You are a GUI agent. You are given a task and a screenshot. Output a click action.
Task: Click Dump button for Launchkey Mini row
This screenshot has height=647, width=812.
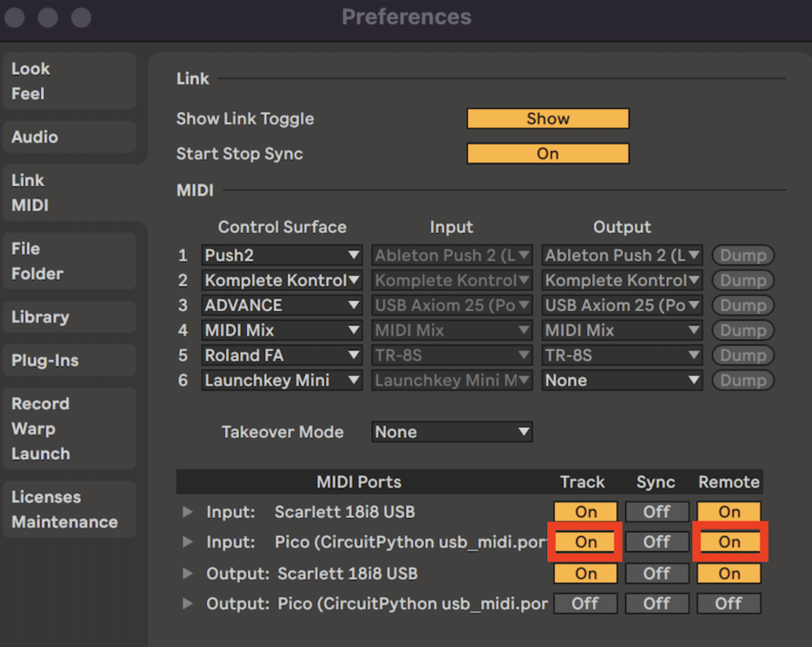743,380
